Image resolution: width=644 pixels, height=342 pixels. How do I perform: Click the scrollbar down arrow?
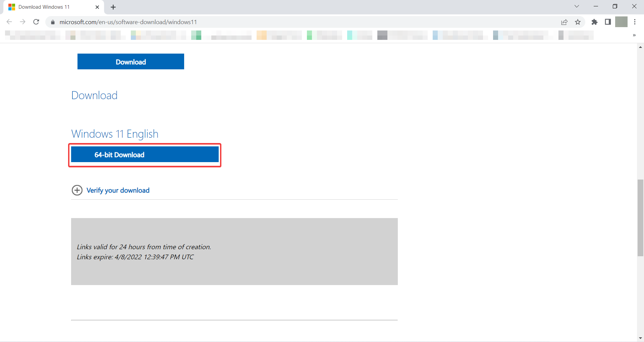click(x=640, y=338)
